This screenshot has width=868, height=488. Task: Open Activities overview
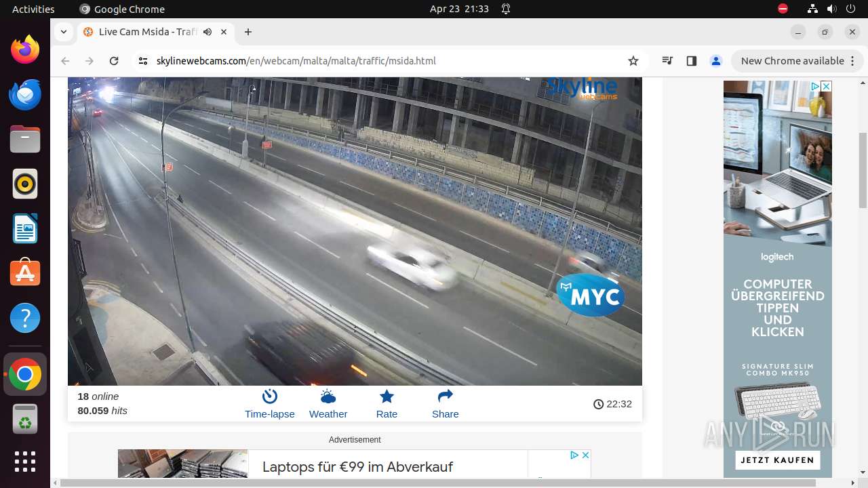tap(33, 9)
